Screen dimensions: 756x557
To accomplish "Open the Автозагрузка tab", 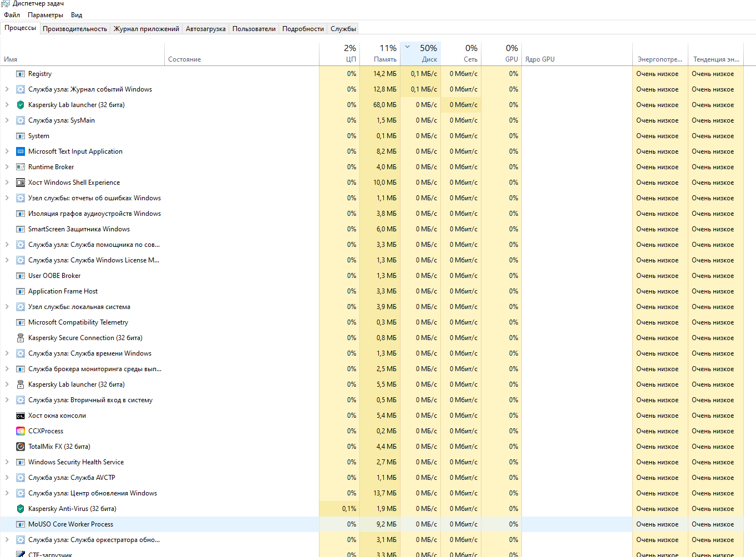I will coord(206,29).
